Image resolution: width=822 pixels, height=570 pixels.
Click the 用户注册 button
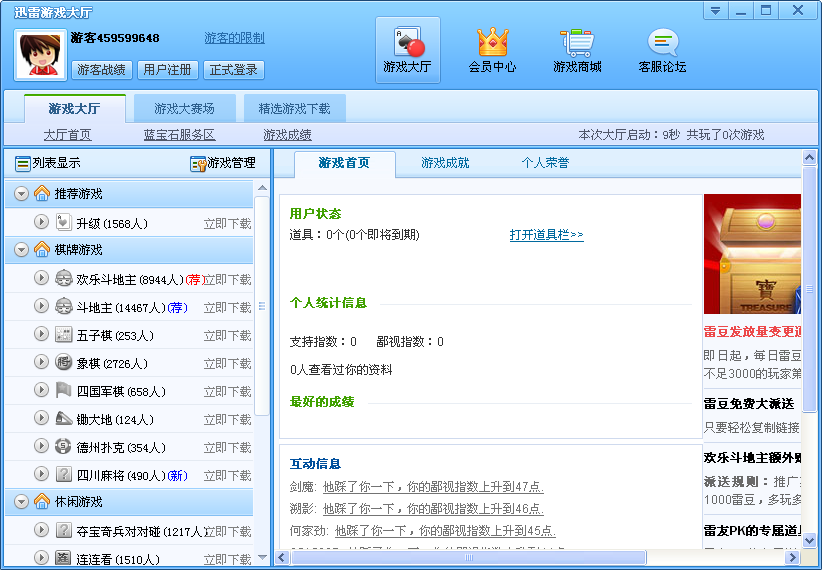[167, 70]
